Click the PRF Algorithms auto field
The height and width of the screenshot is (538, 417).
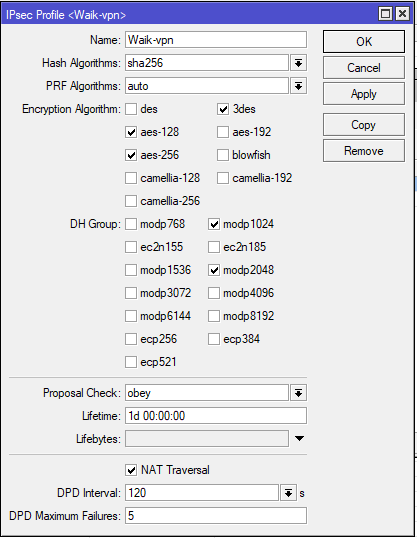click(207, 86)
